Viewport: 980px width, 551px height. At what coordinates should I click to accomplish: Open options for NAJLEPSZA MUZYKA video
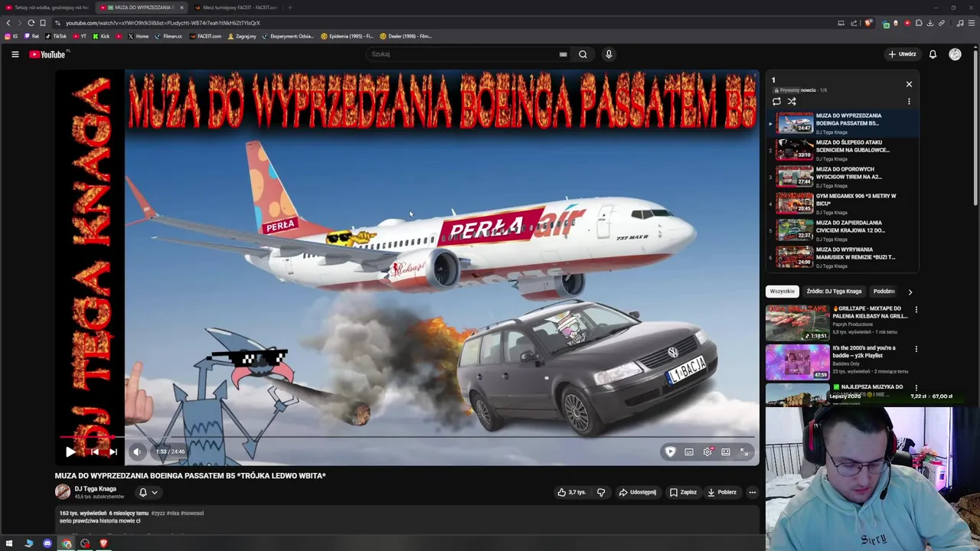click(916, 388)
